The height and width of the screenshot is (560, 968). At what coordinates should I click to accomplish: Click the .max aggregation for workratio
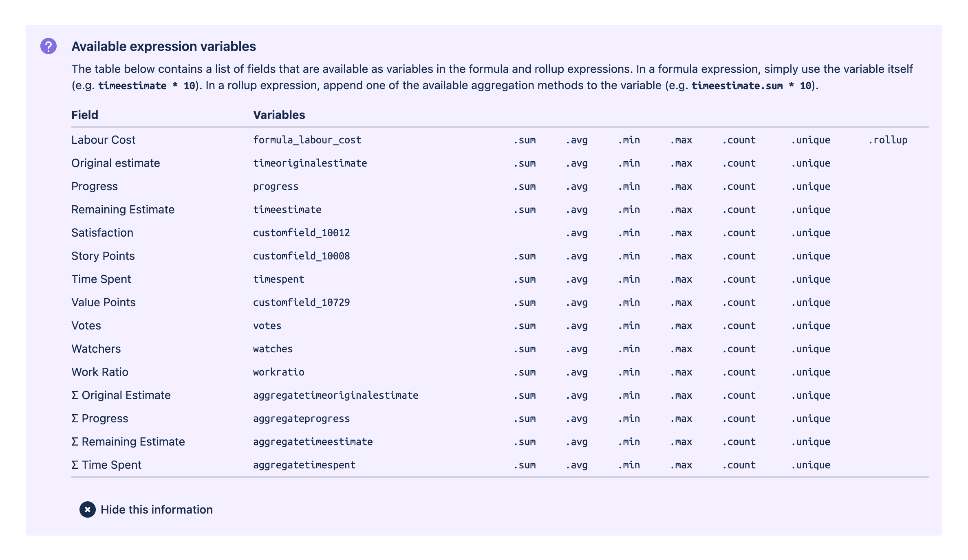682,372
